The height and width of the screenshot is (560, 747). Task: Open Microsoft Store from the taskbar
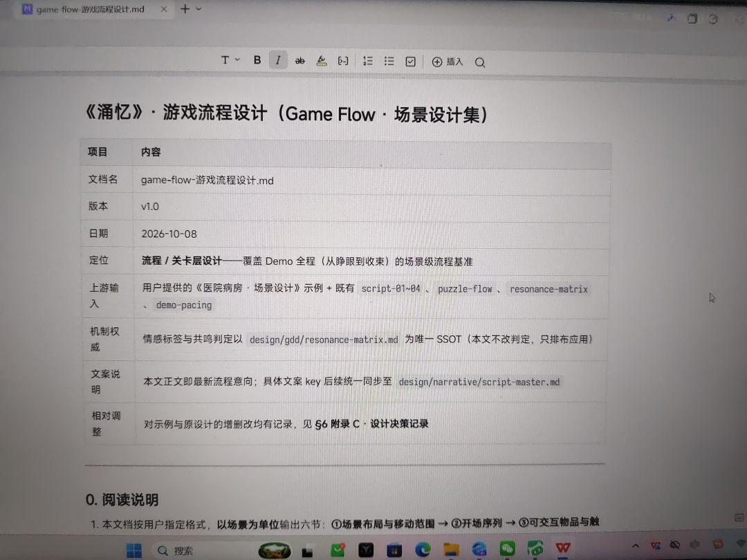394,550
